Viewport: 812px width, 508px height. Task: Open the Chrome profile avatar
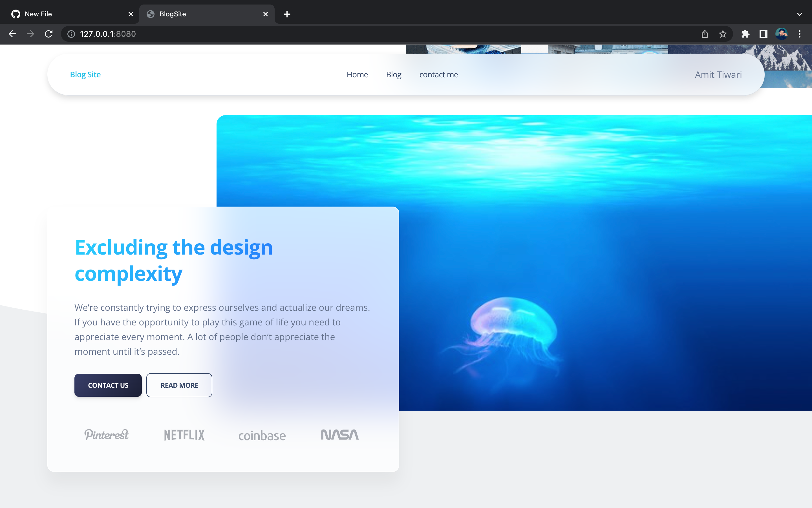[x=782, y=34]
